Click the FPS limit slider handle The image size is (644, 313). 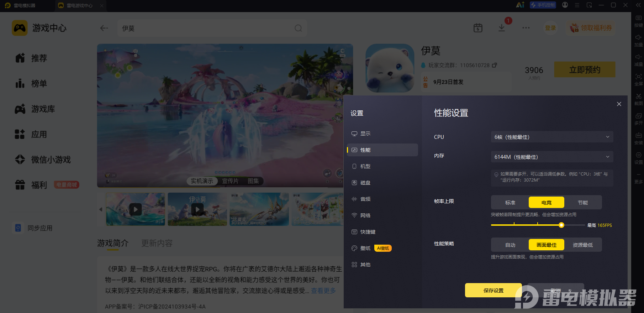point(561,225)
